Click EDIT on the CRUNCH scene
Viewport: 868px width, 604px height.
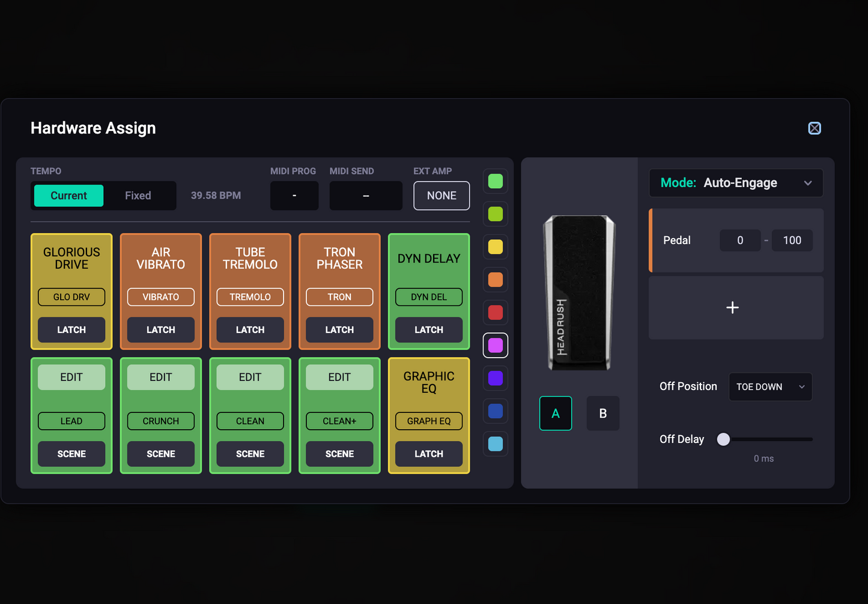pos(161,377)
